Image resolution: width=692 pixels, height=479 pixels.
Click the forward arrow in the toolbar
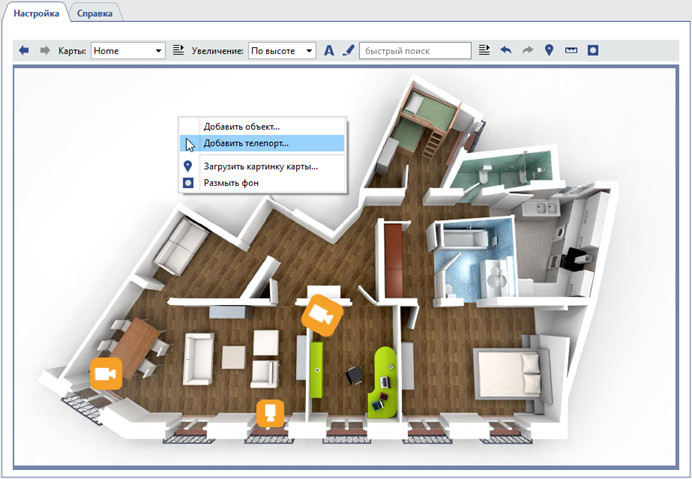[x=44, y=50]
